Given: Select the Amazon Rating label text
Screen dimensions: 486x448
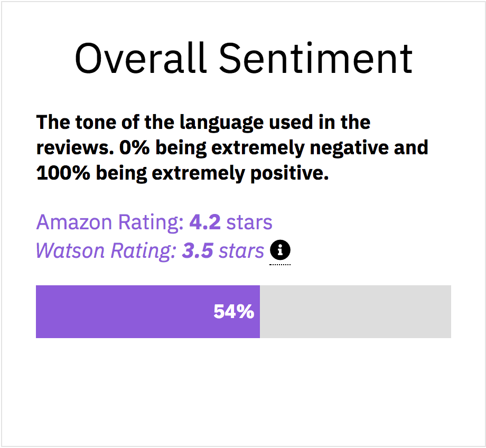Looking at the screenshot, I should pyautogui.click(x=109, y=222).
